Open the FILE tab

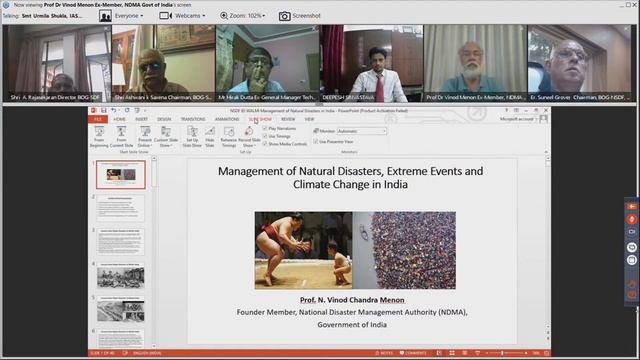click(x=98, y=119)
